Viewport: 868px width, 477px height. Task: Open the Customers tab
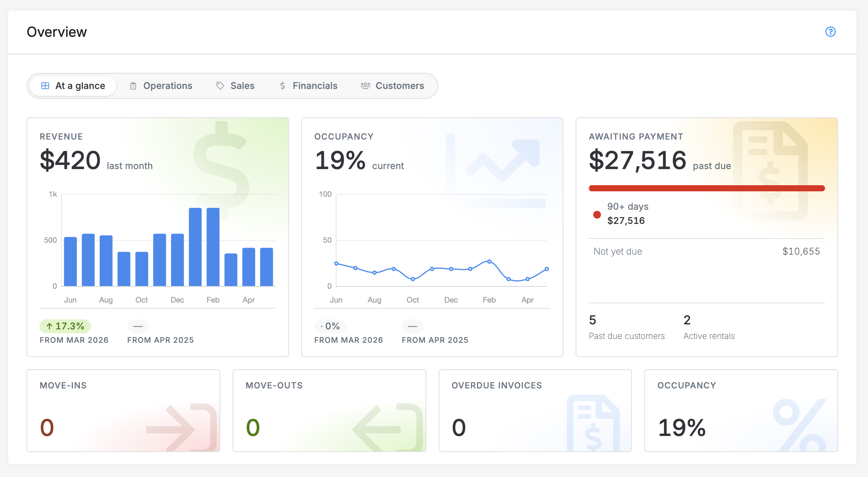click(x=392, y=86)
